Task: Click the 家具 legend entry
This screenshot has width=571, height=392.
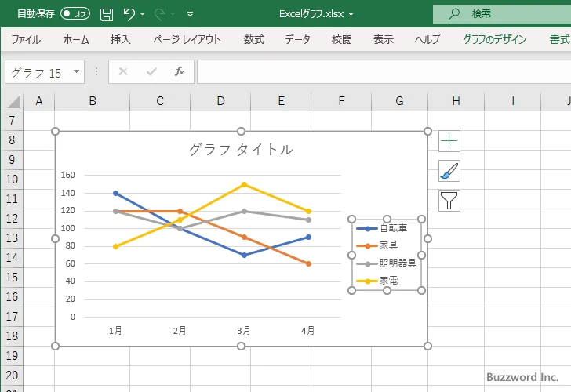Action: [x=377, y=245]
